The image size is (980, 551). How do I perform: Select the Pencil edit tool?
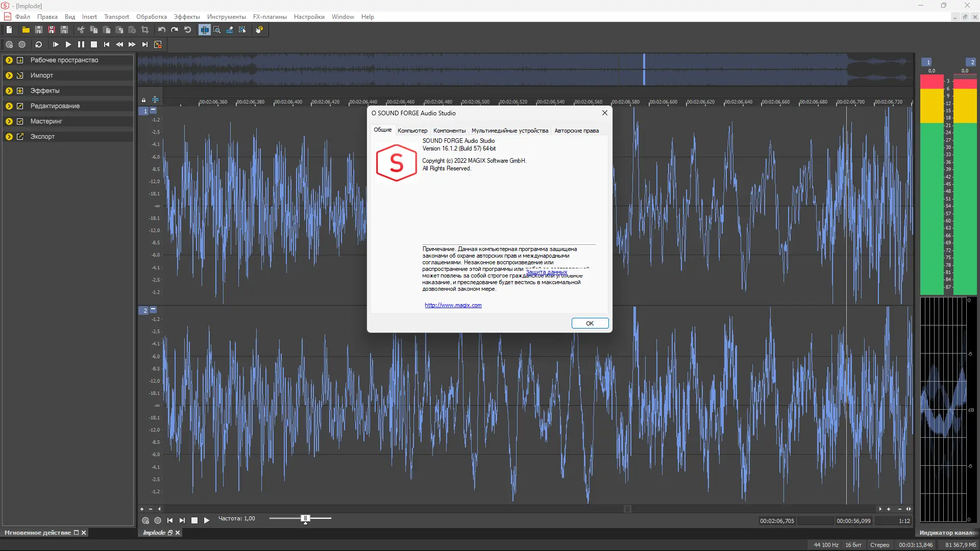point(230,30)
